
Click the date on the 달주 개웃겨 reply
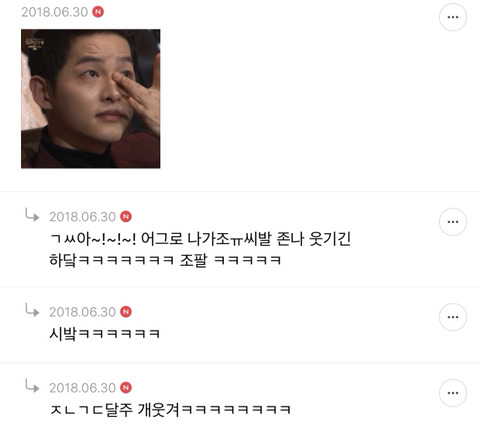(83, 388)
